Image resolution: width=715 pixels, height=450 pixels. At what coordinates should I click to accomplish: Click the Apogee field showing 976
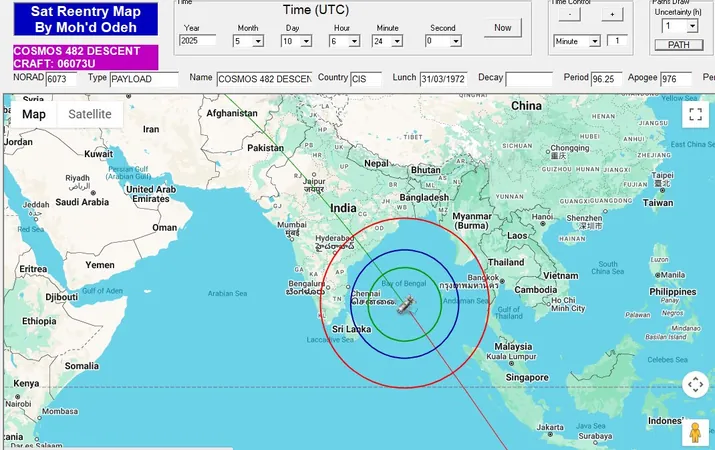(x=676, y=79)
